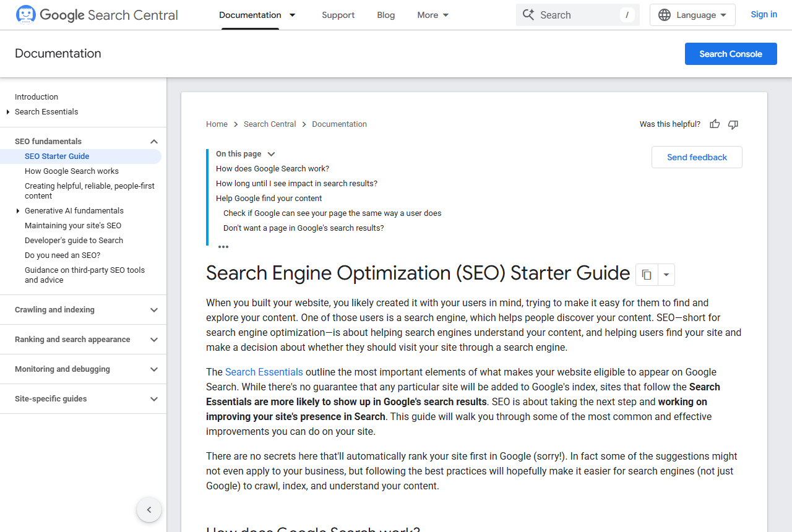Jump to Don't want a page in results?
This screenshot has height=532, width=792.
[x=304, y=228]
